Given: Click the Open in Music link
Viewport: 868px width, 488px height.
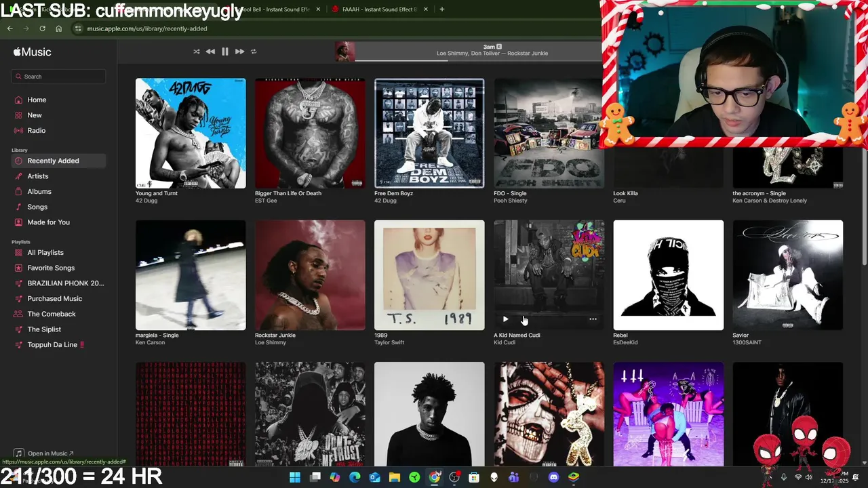Looking at the screenshot, I should point(44,453).
